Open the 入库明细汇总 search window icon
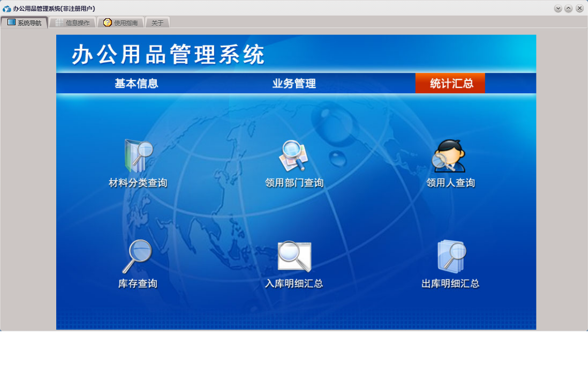Viewport: 588px width, 381px height. 295,256
